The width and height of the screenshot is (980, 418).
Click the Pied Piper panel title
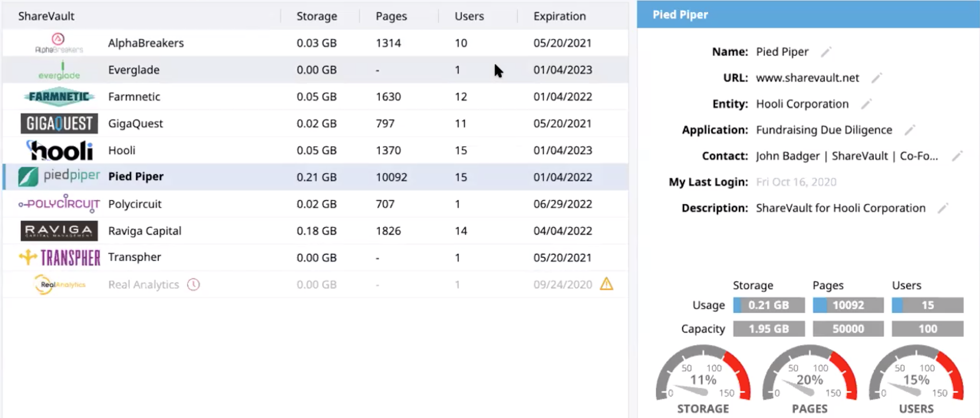pos(680,14)
